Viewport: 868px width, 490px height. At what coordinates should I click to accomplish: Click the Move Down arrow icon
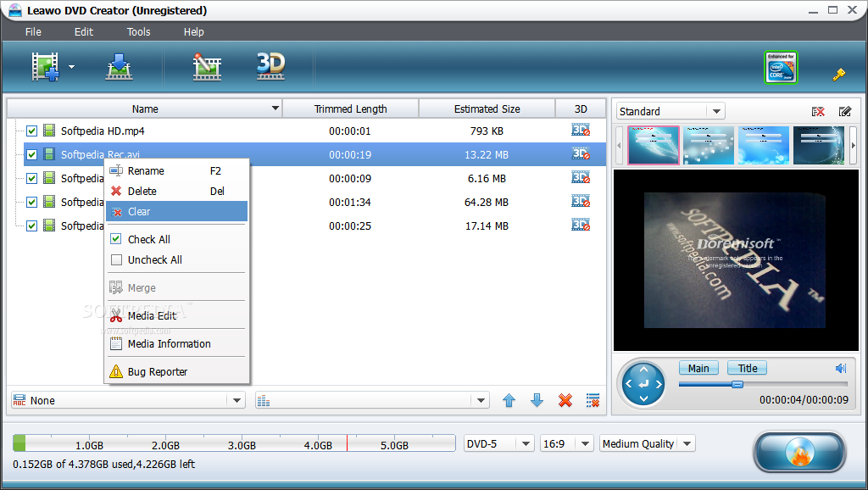click(x=537, y=400)
